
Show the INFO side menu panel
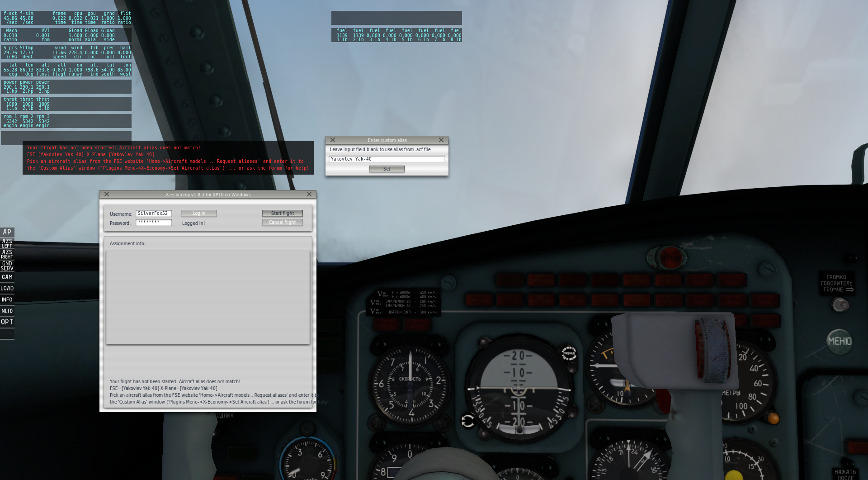pyautogui.click(x=7, y=299)
